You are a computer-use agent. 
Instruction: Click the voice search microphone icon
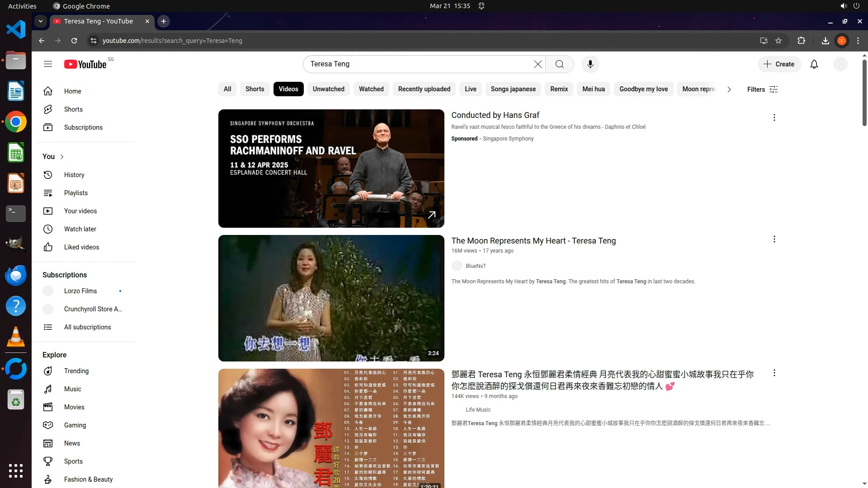click(590, 64)
